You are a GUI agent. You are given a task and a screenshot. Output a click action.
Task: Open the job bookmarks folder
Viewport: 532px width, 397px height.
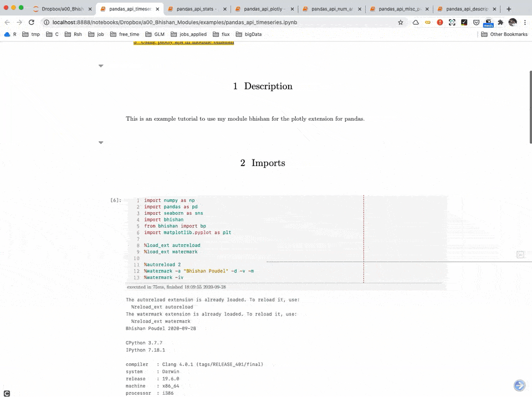[x=96, y=34]
